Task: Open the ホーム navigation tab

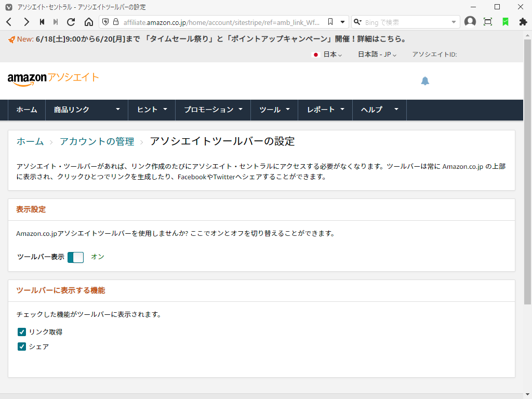Action: pyautogui.click(x=27, y=110)
